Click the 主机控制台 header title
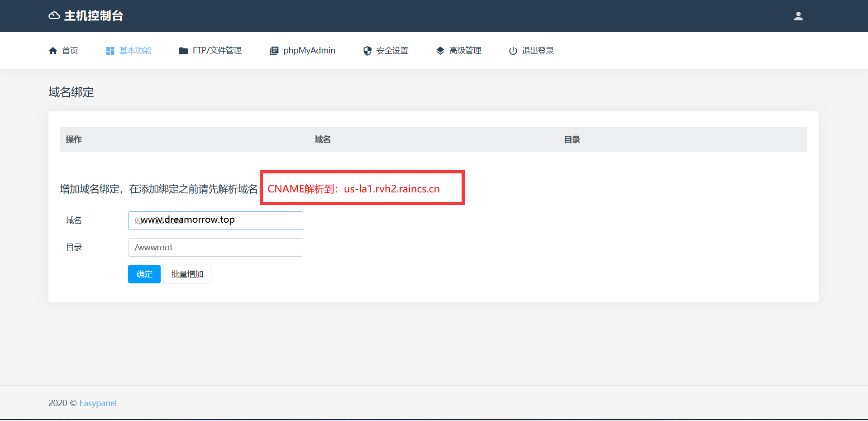 coord(93,16)
